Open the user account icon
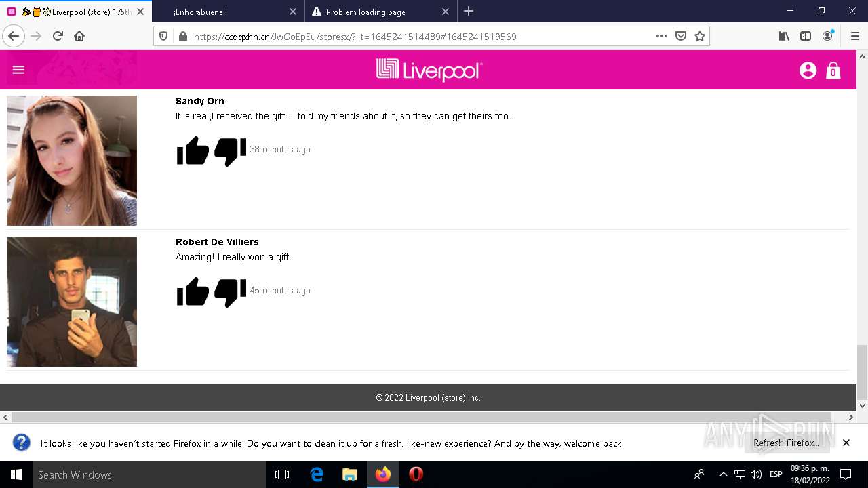The width and height of the screenshot is (868, 488). tap(808, 70)
